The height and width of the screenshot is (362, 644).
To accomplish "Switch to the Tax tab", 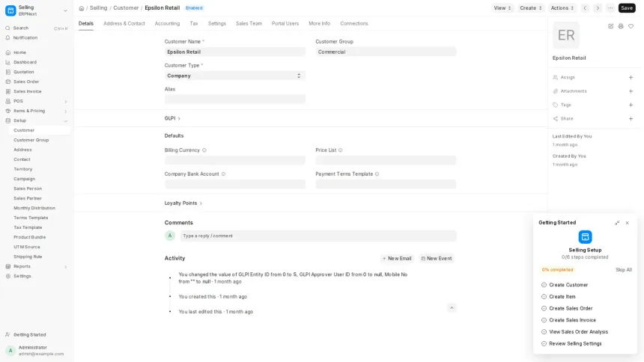I will [x=194, y=23].
